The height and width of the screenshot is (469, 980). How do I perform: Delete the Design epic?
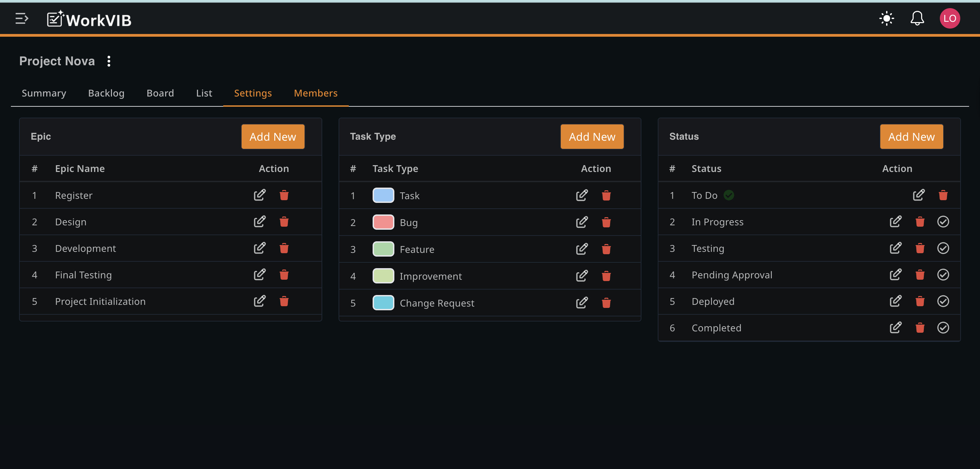284,222
